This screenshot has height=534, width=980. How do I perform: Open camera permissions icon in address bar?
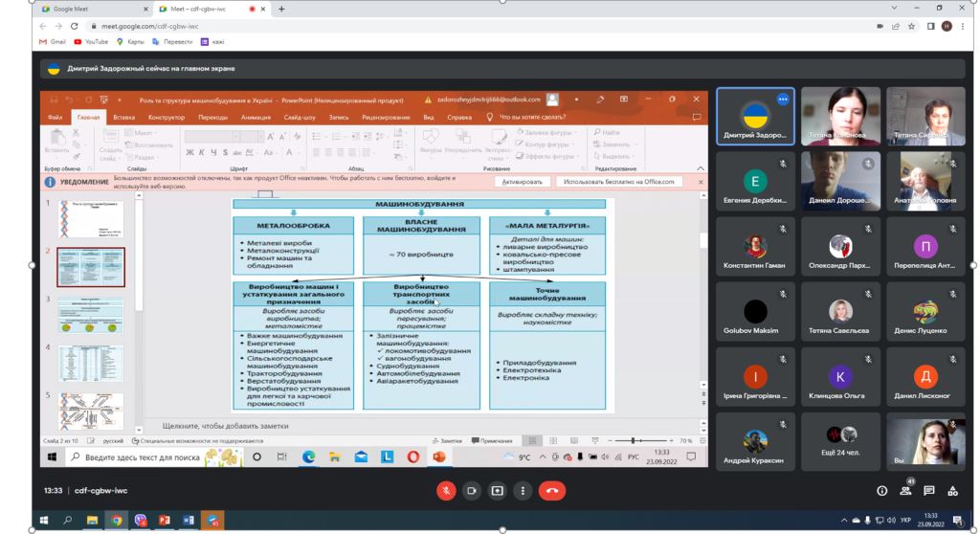pos(880,26)
